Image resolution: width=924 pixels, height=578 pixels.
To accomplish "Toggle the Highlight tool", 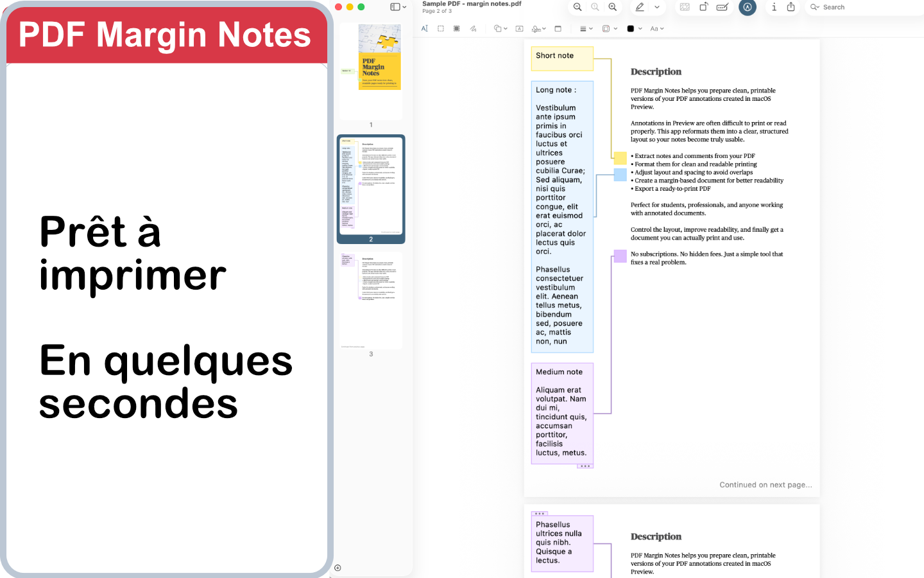I will [639, 7].
